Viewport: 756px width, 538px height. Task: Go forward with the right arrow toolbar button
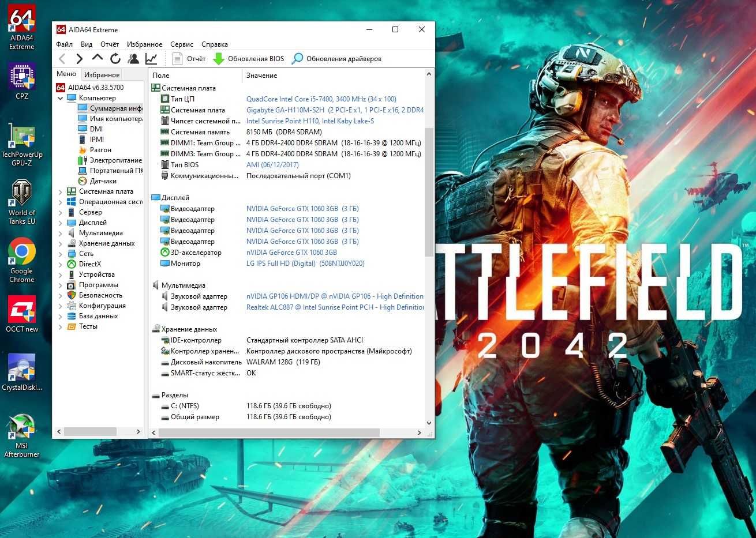point(80,58)
